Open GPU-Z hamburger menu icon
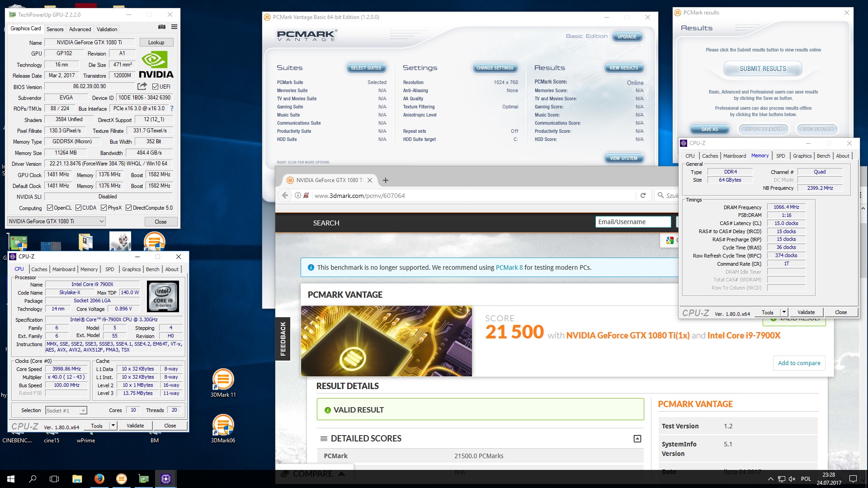Viewport: 868px width, 488px height. tap(174, 27)
